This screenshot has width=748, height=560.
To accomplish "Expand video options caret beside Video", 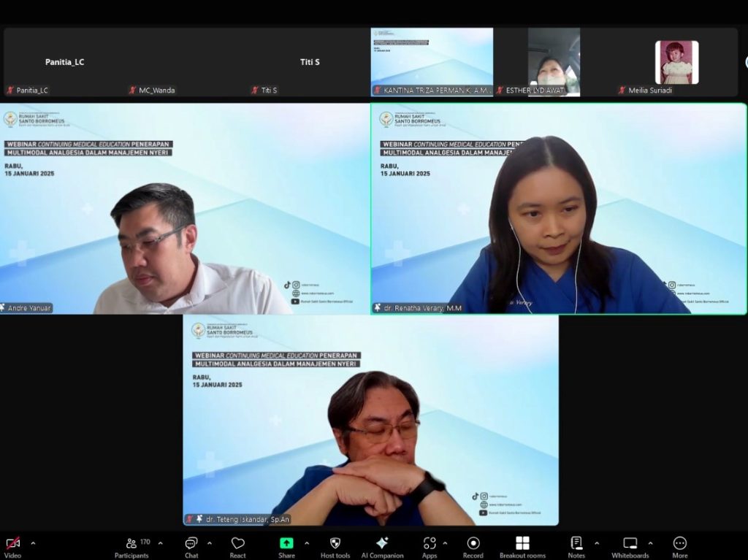I will click(33, 543).
